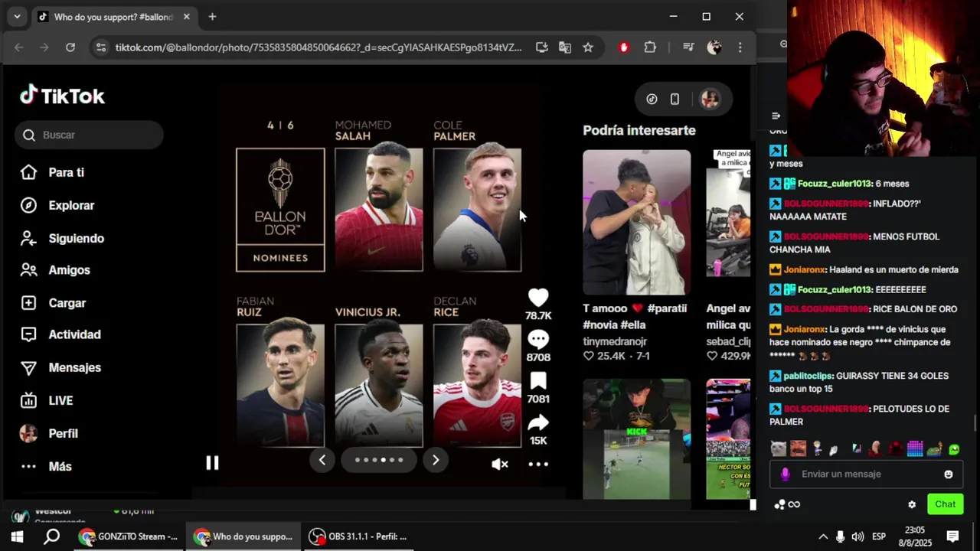Screen dimensions: 980x551
Task: Reload the TikTok page
Action: pos(70,47)
